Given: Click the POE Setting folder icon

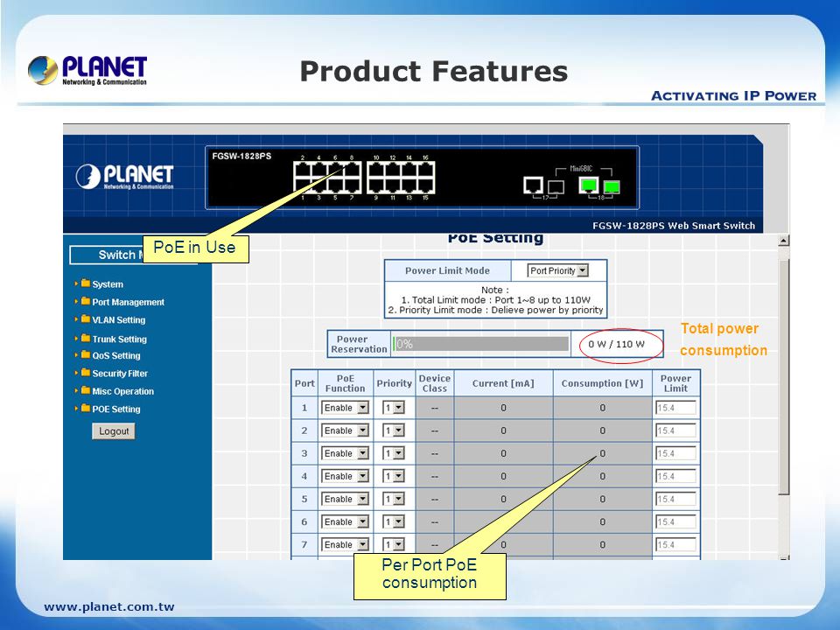Looking at the screenshot, I should coord(85,409).
